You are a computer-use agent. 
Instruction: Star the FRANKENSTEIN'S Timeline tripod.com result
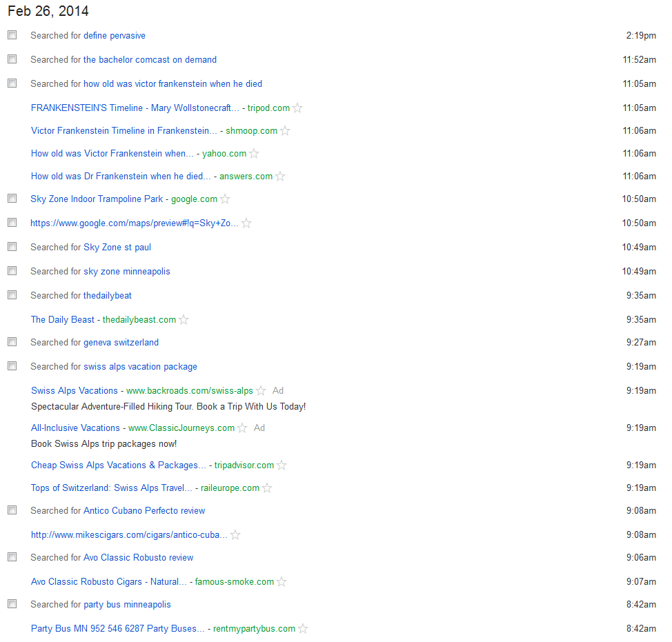(x=297, y=108)
